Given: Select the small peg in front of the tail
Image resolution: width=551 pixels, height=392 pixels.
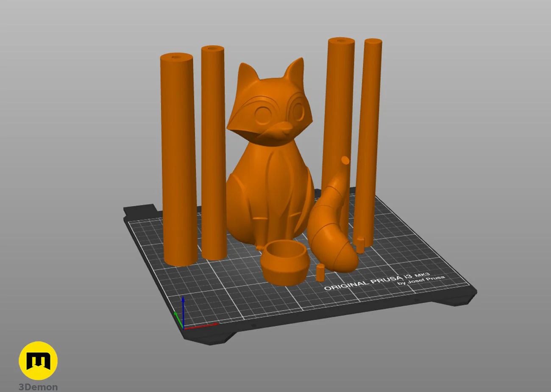Looking at the screenshot, I should (320, 272).
